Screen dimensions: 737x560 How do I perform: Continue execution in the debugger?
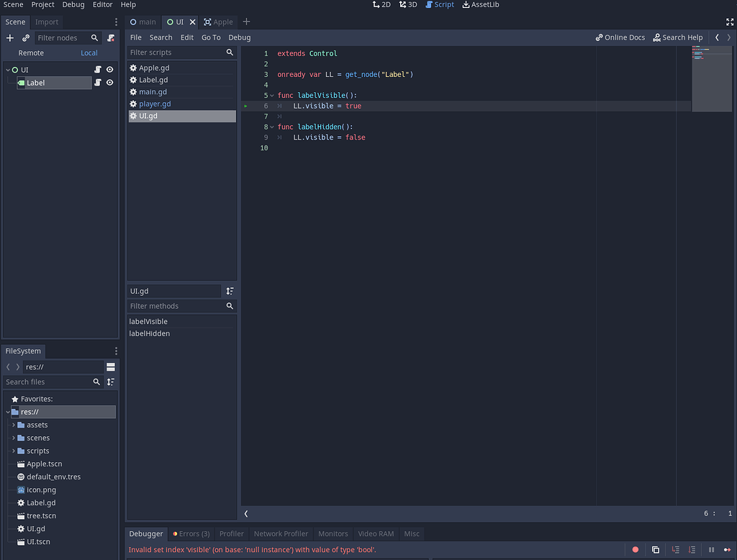point(729,549)
